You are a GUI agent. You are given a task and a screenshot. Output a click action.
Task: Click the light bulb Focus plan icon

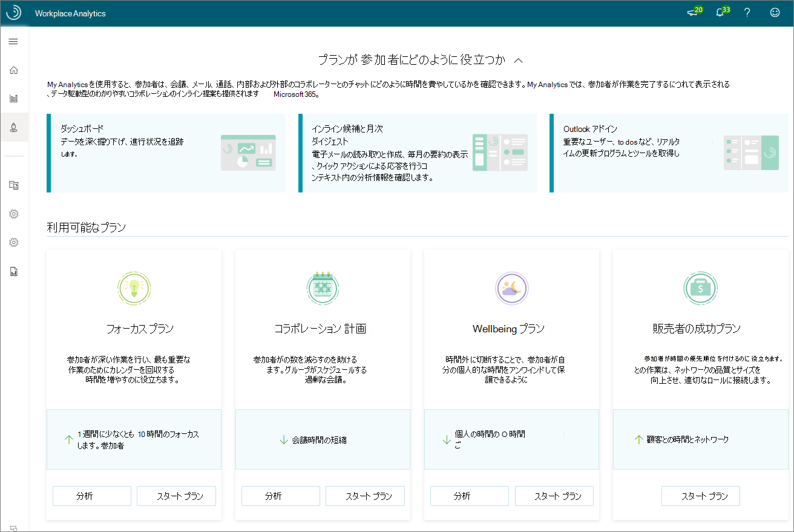coord(134,288)
